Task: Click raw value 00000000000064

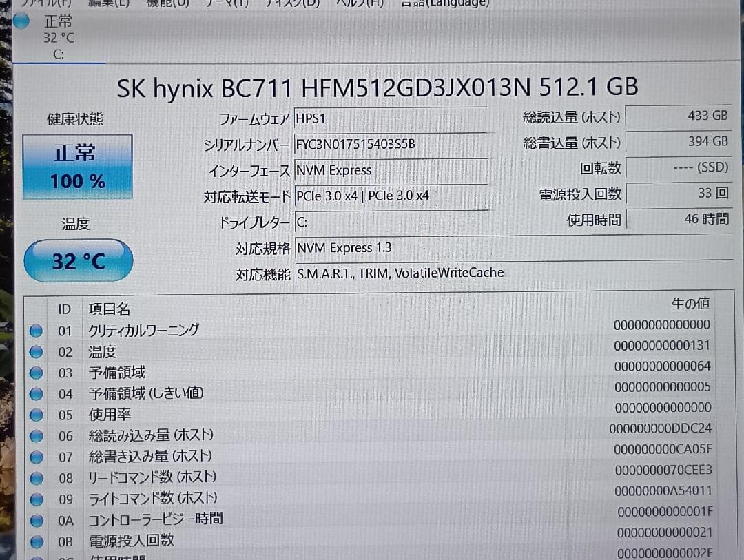Action: (663, 366)
